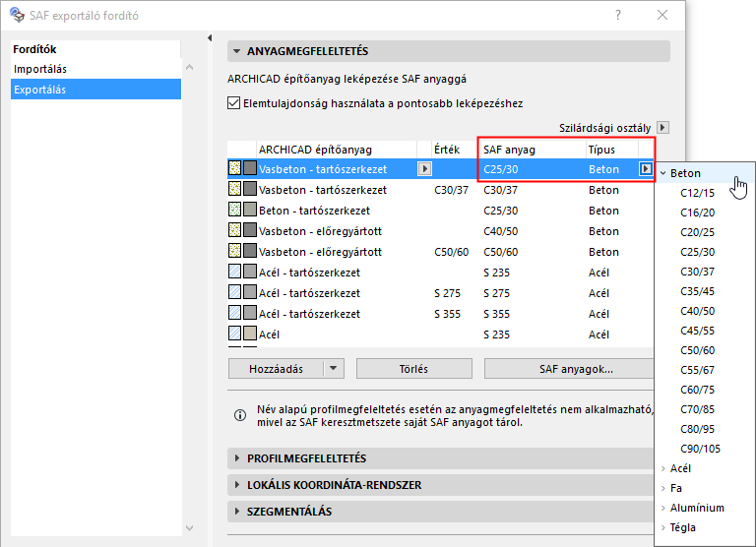Click color swatch of the plain Acél row
756x547 pixels.
pos(250,334)
